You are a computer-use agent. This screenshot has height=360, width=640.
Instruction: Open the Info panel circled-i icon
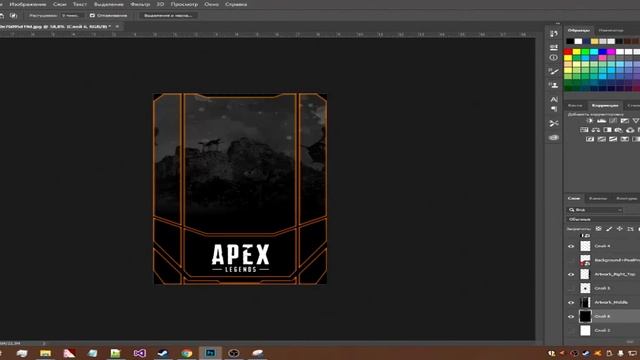tap(554, 58)
